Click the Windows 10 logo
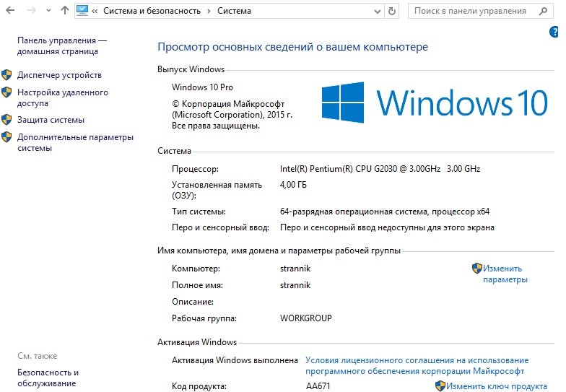This screenshot has height=392, width=566. (435, 103)
